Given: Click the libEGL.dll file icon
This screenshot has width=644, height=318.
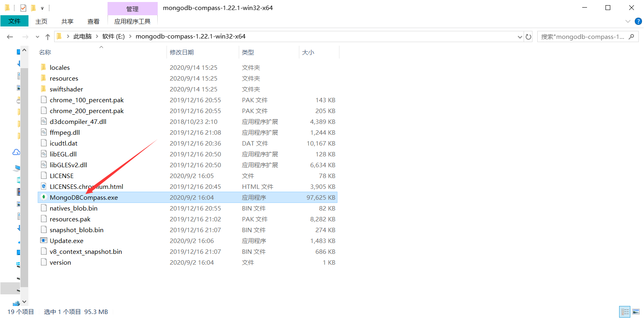Looking at the screenshot, I should [44, 154].
